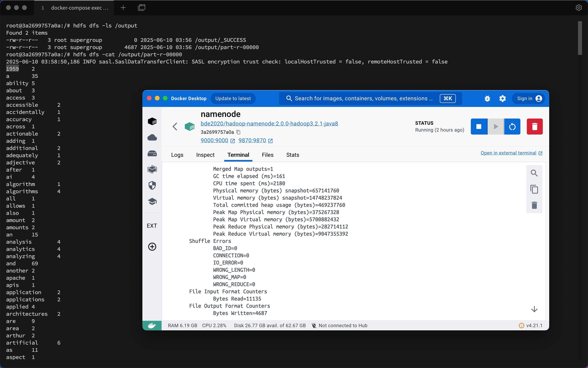Click Bytes Read=11135 line in Docker terminal
The height and width of the screenshot is (368, 588).
[237, 299]
